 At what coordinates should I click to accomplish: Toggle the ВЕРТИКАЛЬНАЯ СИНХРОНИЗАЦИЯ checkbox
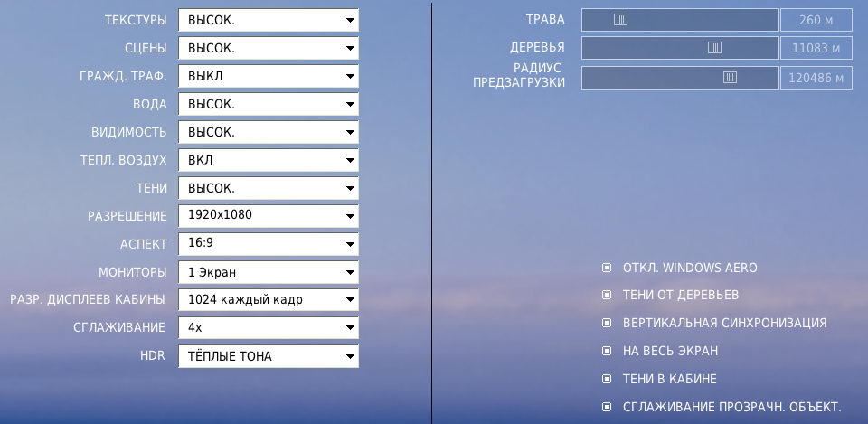[x=607, y=323]
